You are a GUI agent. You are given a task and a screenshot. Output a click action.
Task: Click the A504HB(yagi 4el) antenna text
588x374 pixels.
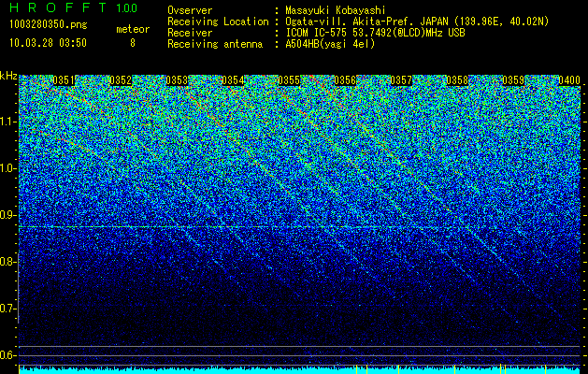coord(330,44)
